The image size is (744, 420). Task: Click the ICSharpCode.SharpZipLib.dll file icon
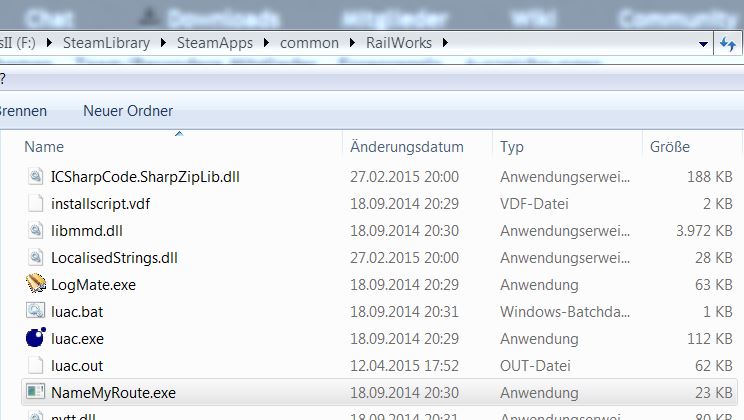36,176
